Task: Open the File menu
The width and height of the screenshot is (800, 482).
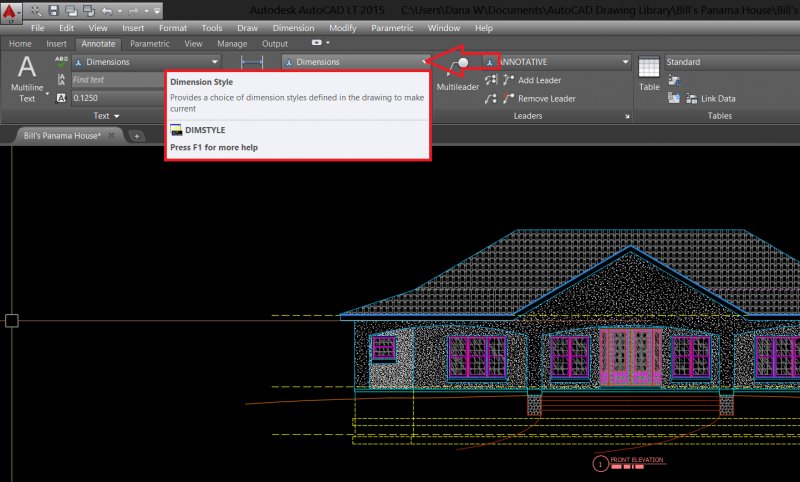Action: point(37,28)
